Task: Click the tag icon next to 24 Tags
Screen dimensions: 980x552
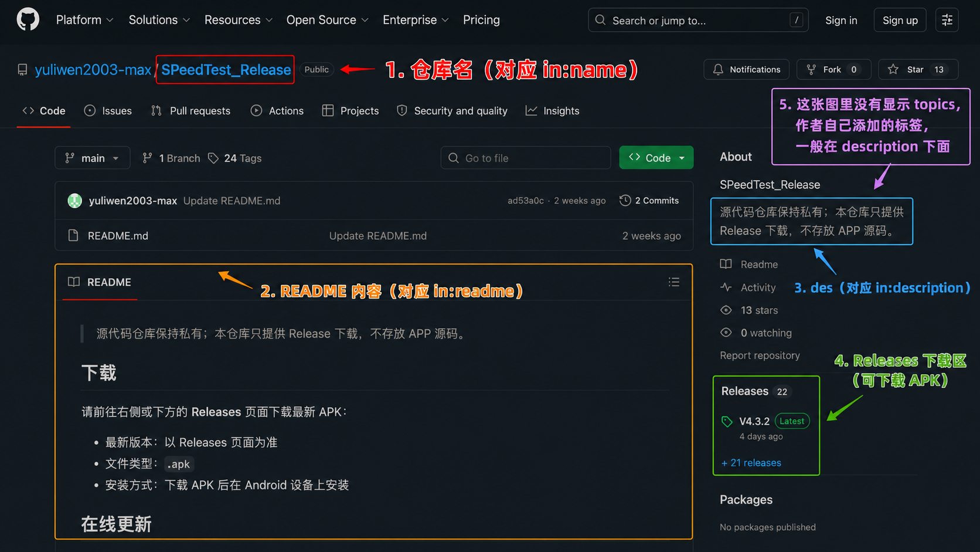Action: pos(213,158)
